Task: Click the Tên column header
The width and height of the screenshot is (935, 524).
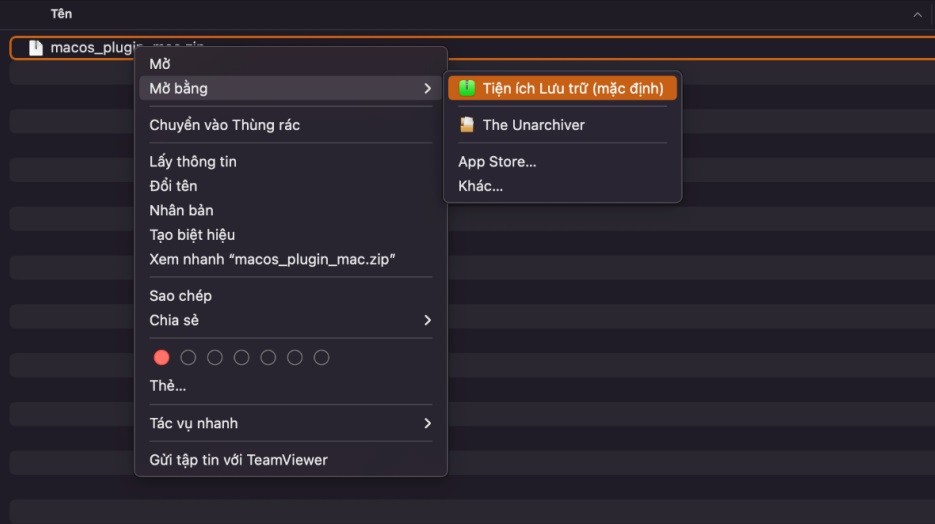Action: point(61,14)
